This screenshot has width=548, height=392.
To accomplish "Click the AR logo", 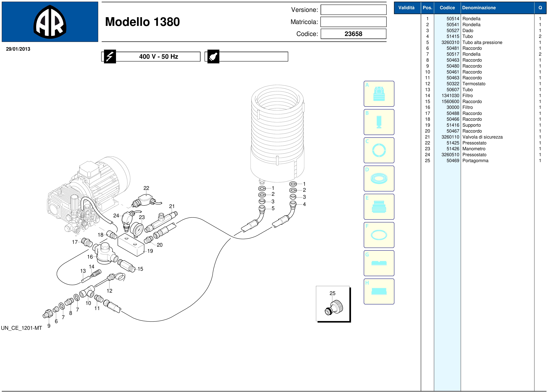I will [50, 22].
